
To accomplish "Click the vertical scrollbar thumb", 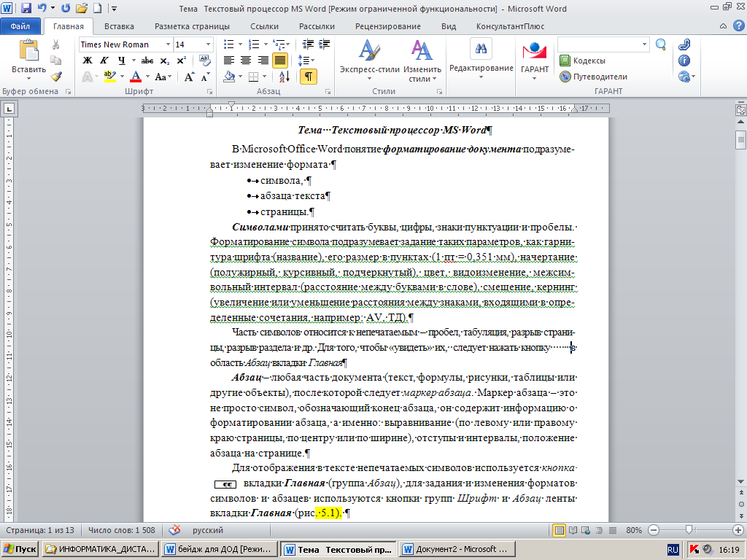I will point(741,139).
